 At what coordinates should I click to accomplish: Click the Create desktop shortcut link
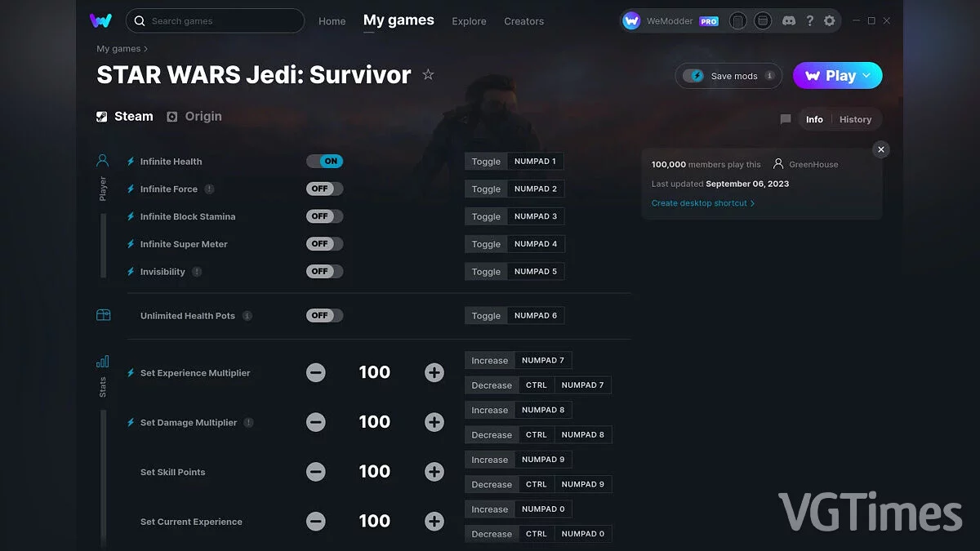coord(702,202)
